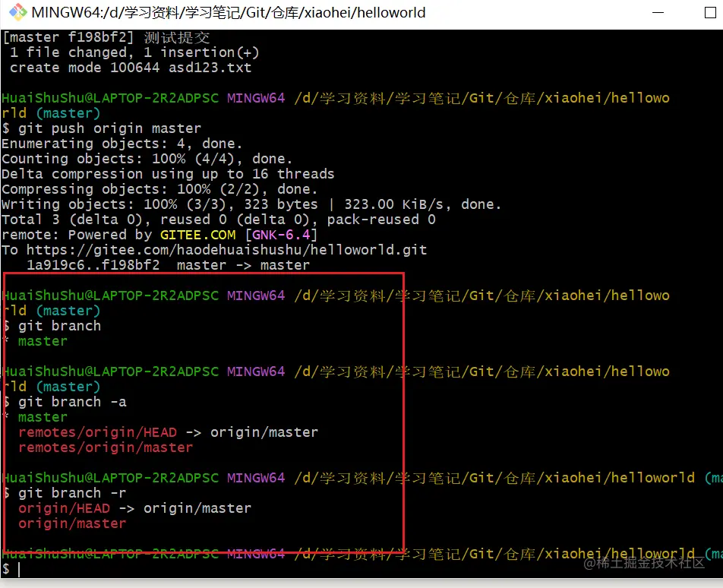Click the gitee.com helloworld.git URL
Image resolution: width=723 pixels, height=588 pixels.
(x=226, y=250)
